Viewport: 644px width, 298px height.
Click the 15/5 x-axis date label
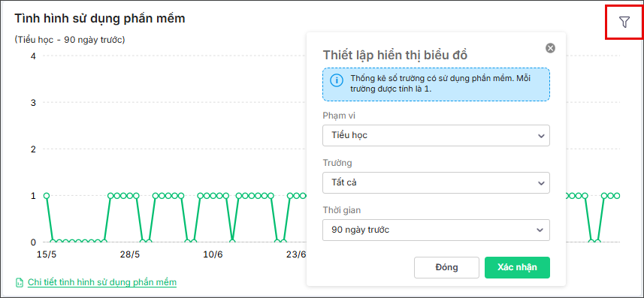click(x=47, y=254)
